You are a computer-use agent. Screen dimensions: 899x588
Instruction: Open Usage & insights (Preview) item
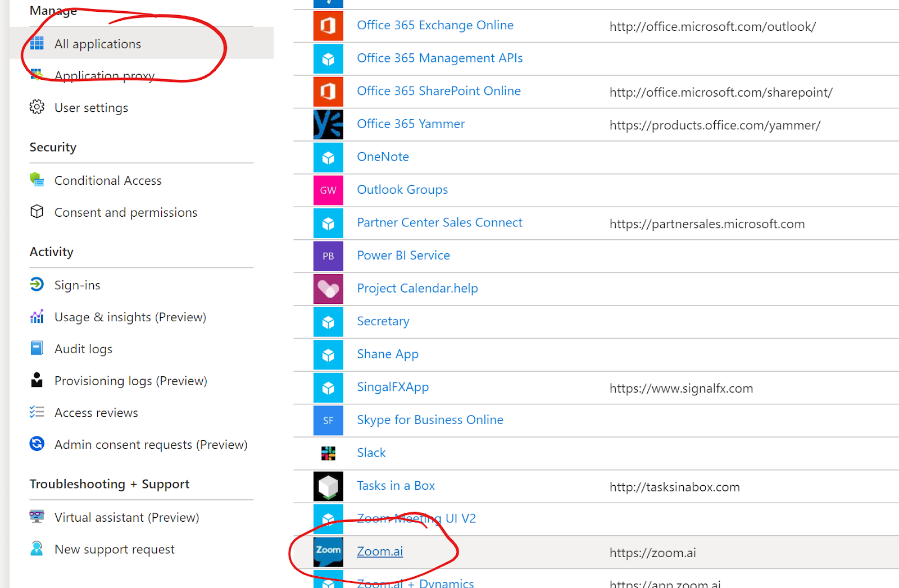pos(130,317)
